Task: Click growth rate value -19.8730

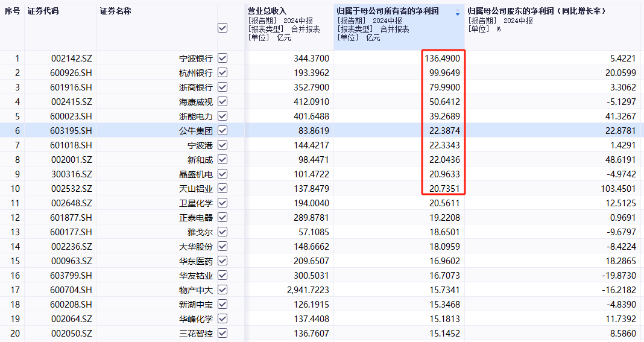Action: pos(619,276)
